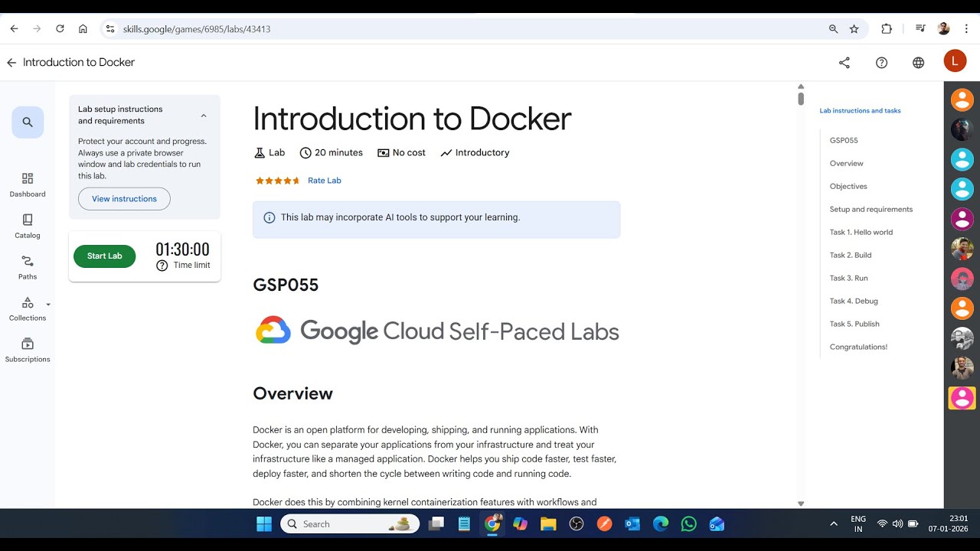
Task: Open the browser media control icon
Action: [920, 29]
